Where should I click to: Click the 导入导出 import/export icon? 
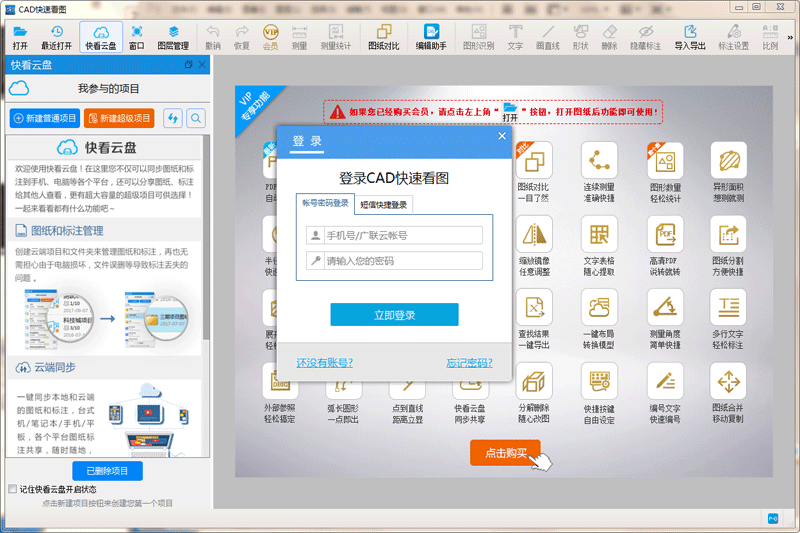click(689, 37)
